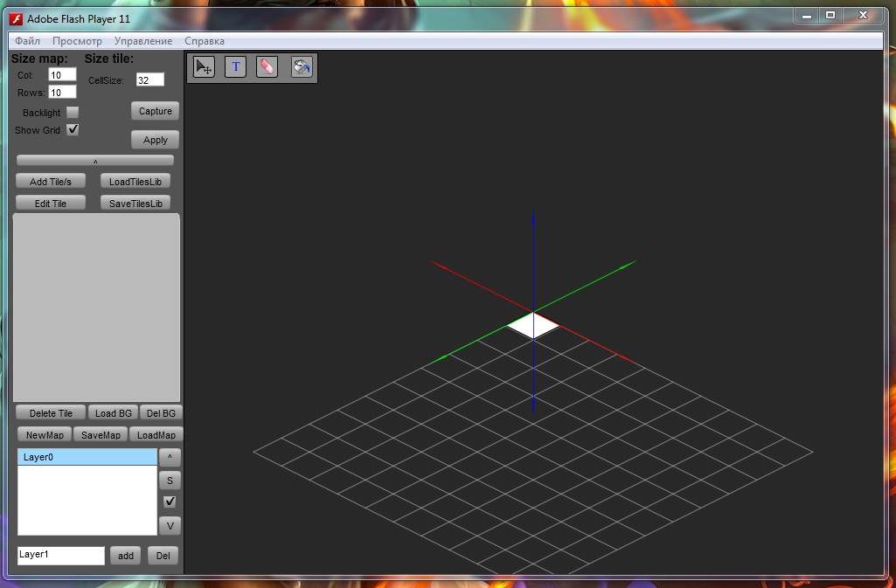Select the T text tool
The image size is (896, 588).
pos(235,66)
